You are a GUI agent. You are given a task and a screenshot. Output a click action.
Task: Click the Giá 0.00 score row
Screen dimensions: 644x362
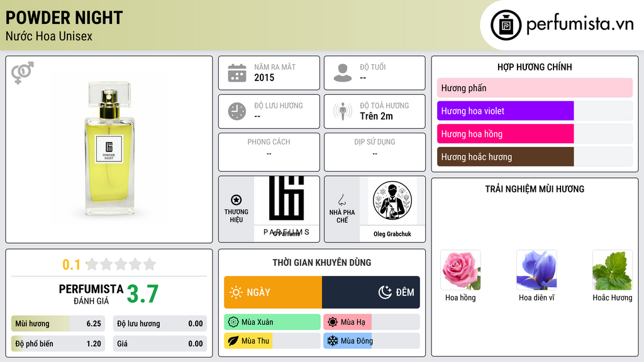160,344
